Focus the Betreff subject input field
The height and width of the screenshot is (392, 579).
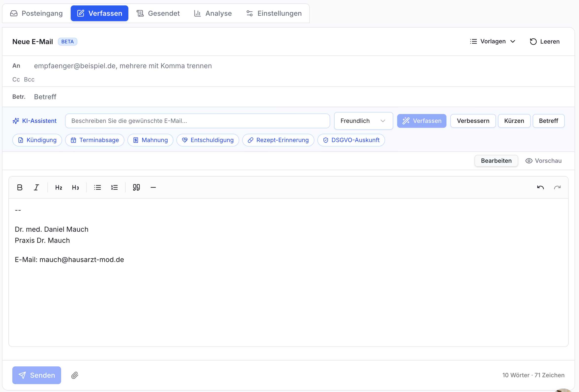click(299, 97)
